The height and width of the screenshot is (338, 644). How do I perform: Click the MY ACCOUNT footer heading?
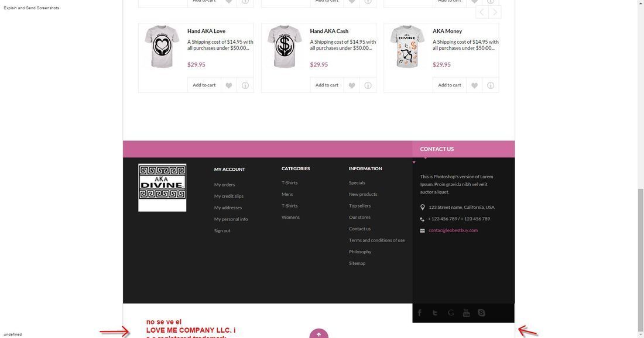[229, 170]
